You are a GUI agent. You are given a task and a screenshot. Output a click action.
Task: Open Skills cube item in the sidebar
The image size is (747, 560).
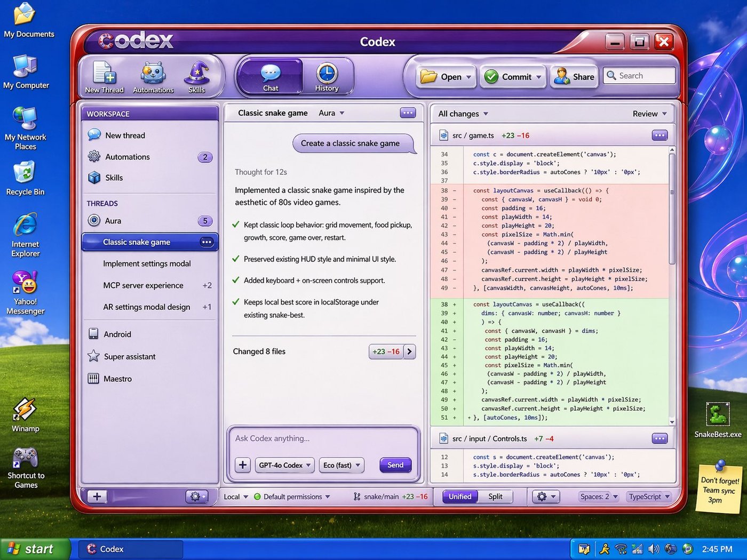[x=150, y=178]
